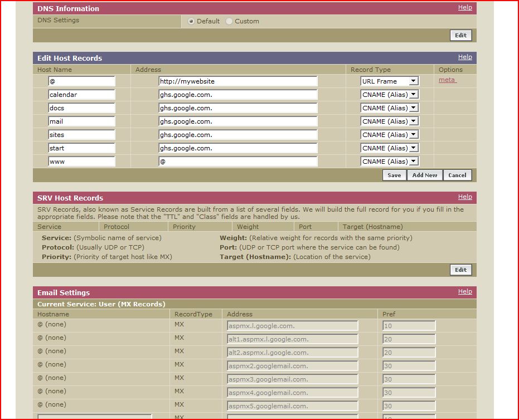This screenshot has width=519, height=420.
Task: Open record type dropdown for start host
Action: pos(390,148)
